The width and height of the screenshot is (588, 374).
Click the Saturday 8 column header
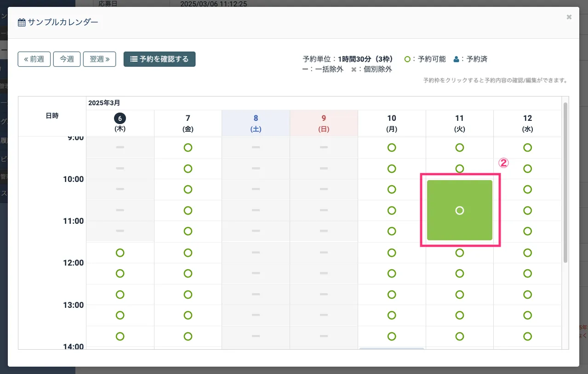(x=256, y=123)
